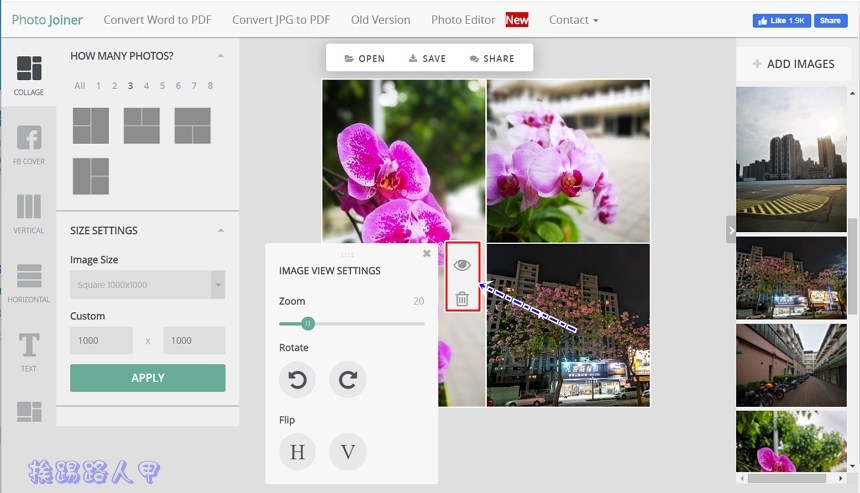Select photo count 1
Screen dimensions: 860x493
[98, 86]
